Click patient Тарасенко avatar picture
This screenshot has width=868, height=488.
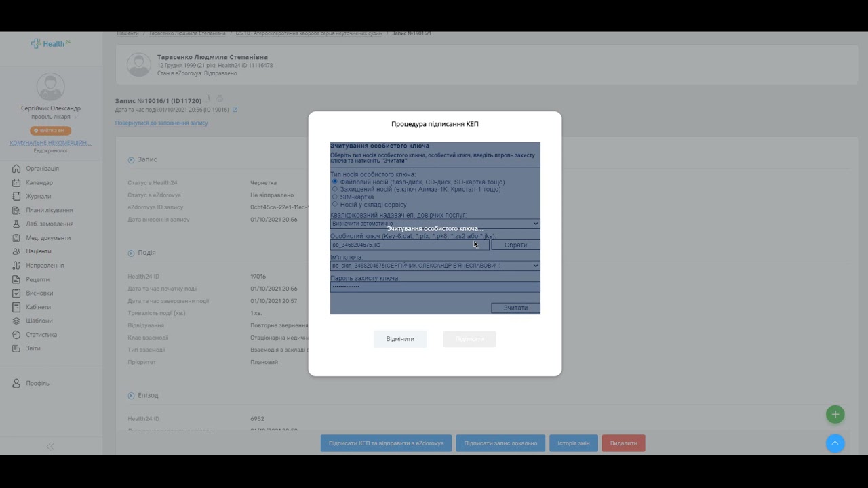coord(139,64)
